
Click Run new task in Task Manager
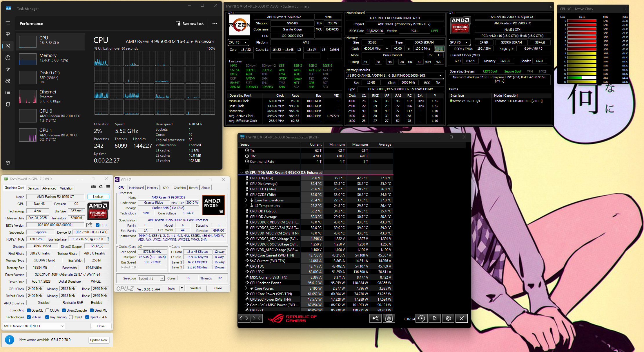(x=190, y=24)
